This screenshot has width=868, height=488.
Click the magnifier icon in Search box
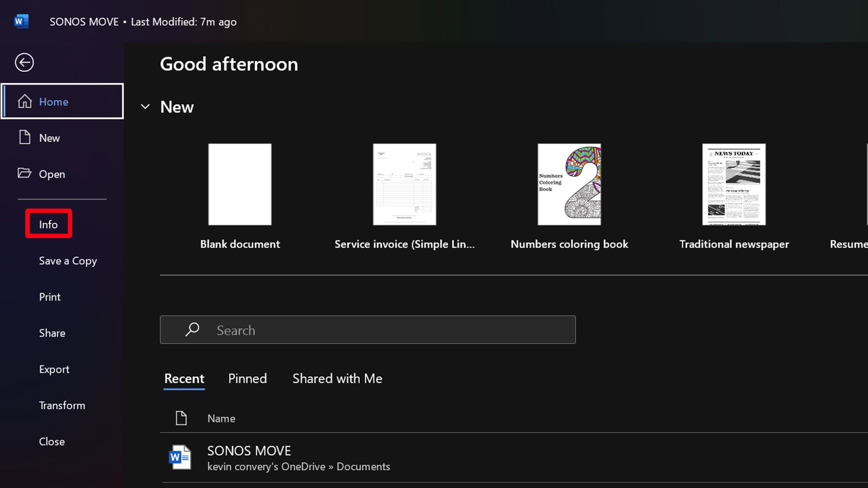pyautogui.click(x=192, y=329)
